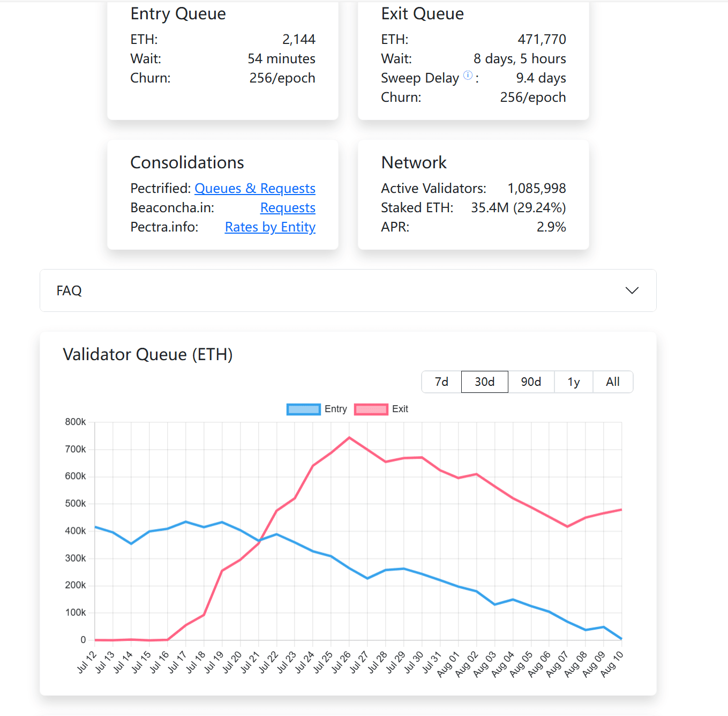Viewport: 728px width, 716px height.
Task: Toggle the Exit series legend
Action: [400, 409]
